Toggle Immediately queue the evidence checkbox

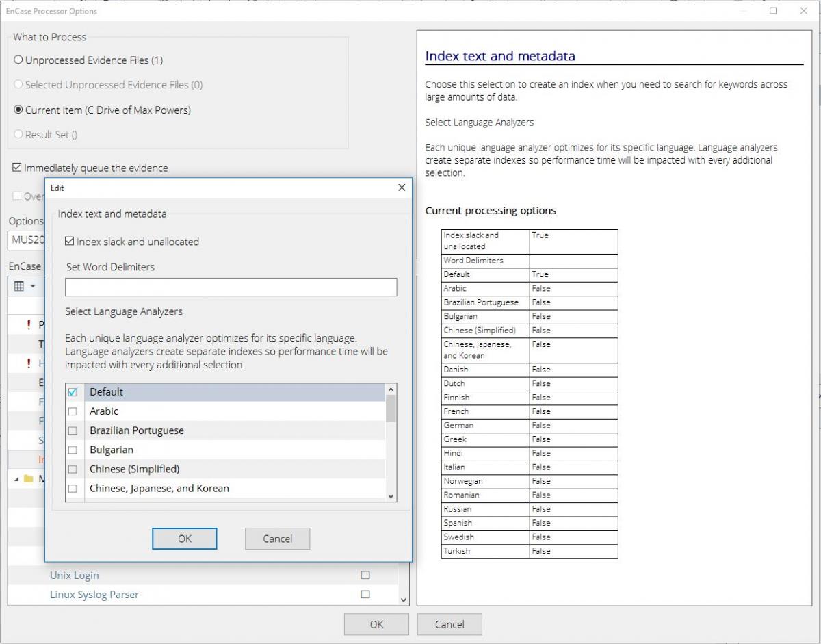click(x=17, y=168)
